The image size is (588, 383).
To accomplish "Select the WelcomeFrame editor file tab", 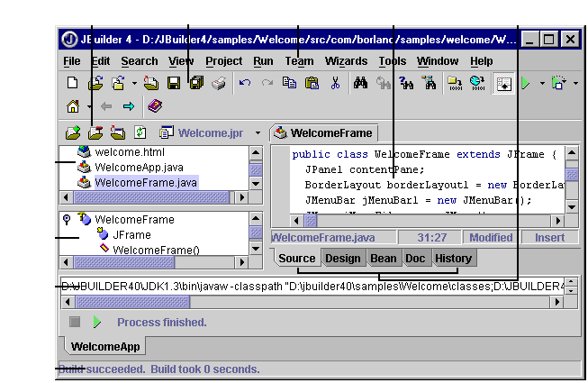I will coord(323,132).
